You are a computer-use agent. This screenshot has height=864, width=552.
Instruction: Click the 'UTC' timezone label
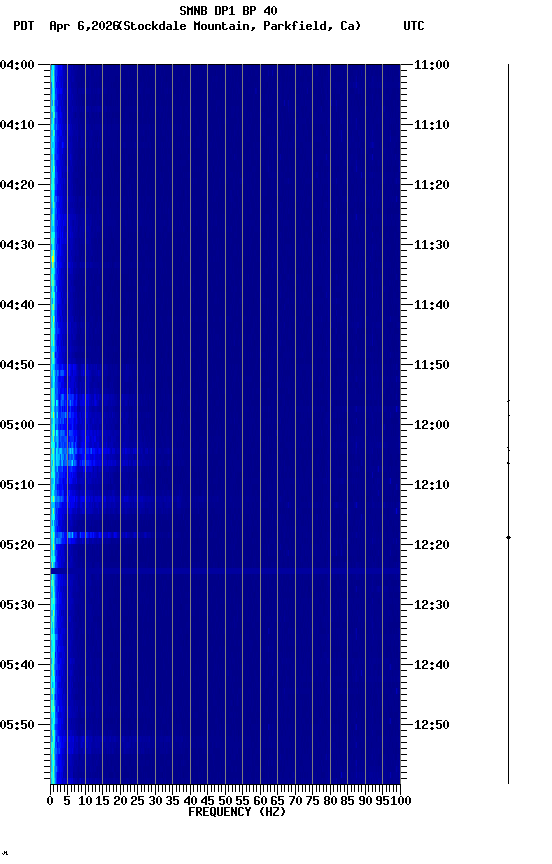pos(414,26)
